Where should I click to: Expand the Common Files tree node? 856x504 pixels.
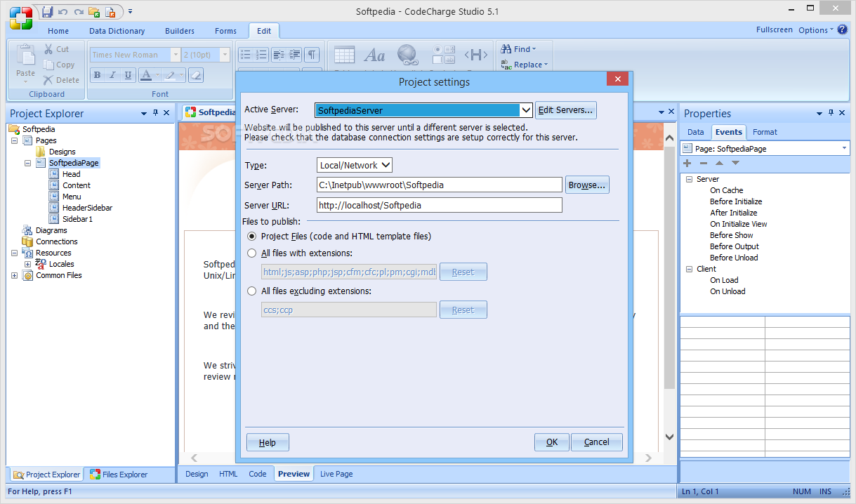click(15, 275)
